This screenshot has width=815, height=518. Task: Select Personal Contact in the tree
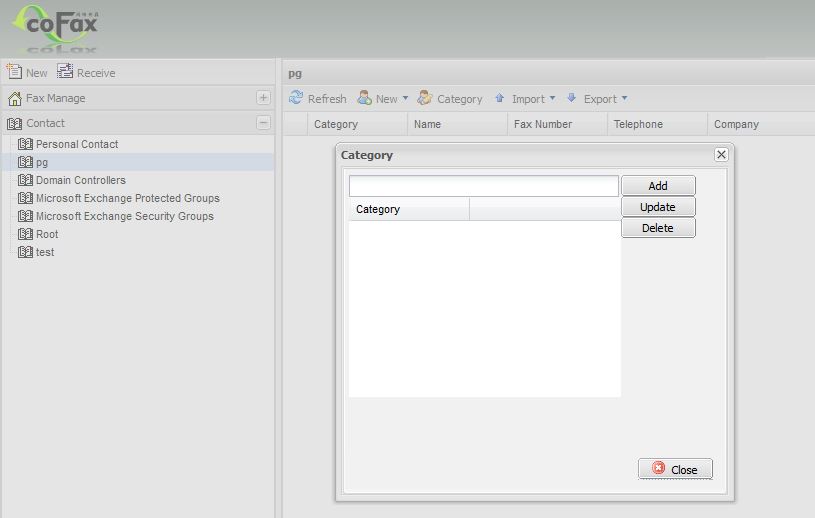click(77, 144)
